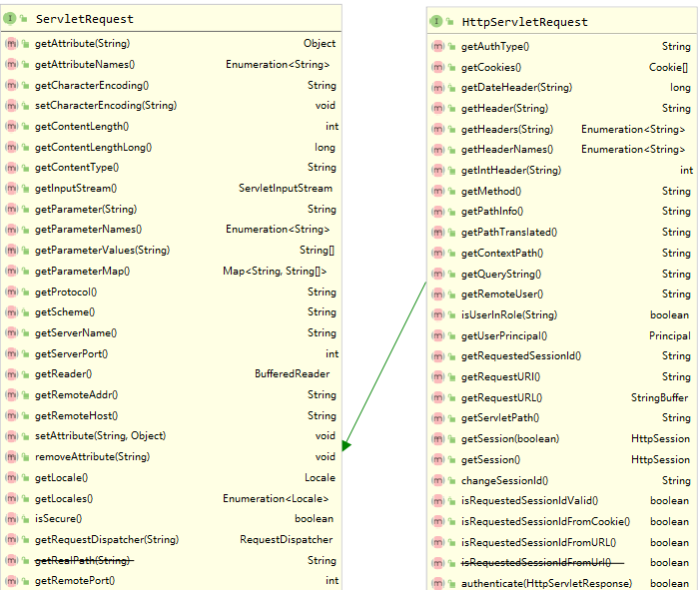Click method icon beside getProtocol()
Image resolution: width=700 pixels, height=590 pixels.
[11, 292]
